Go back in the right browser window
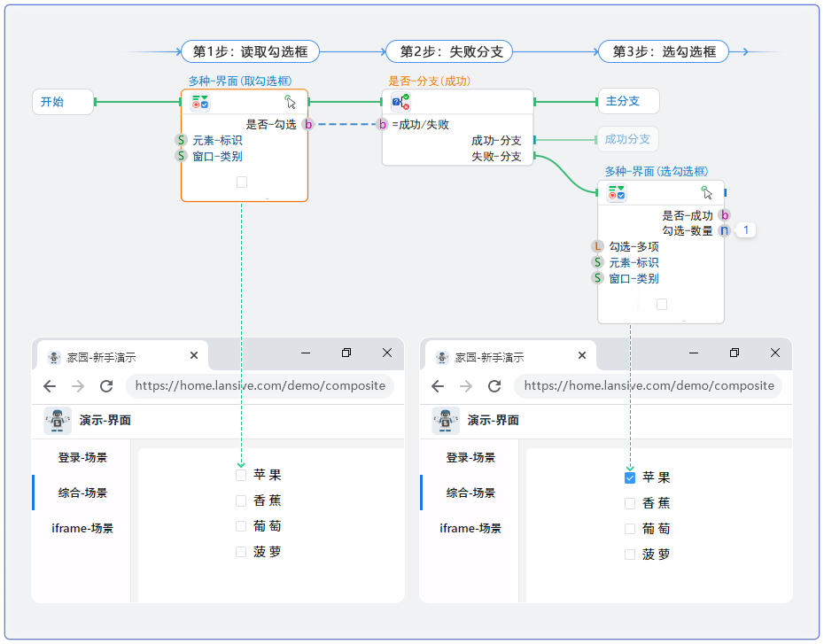The image size is (824, 644). coord(438,386)
